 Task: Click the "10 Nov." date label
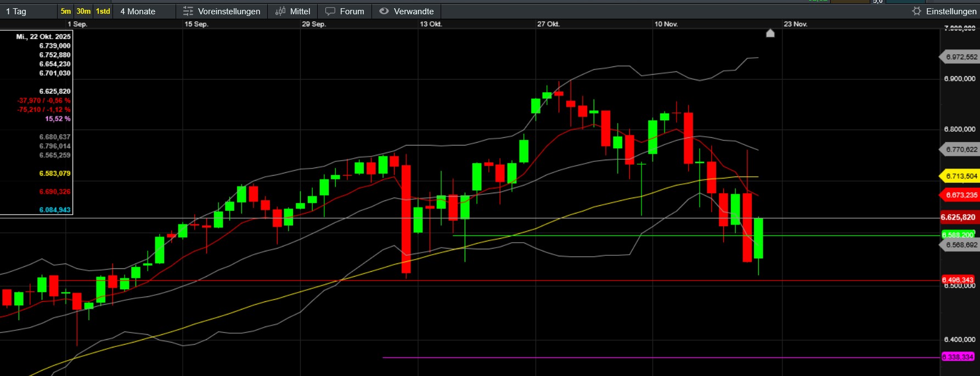tap(666, 24)
